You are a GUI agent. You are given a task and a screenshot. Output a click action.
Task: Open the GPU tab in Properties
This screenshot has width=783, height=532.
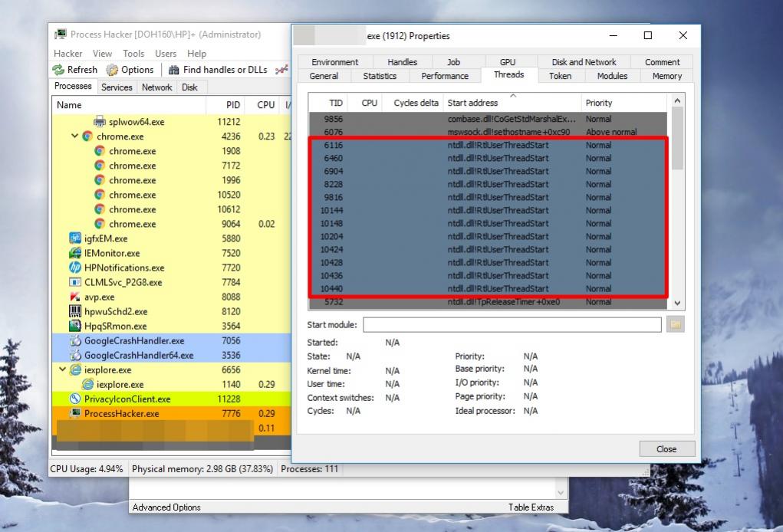[x=508, y=62]
